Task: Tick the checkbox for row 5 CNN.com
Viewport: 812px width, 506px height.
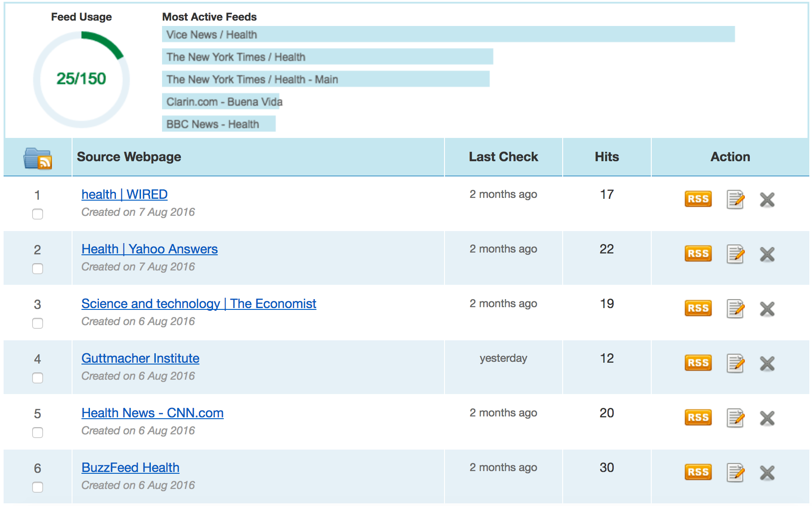Action: click(x=38, y=433)
